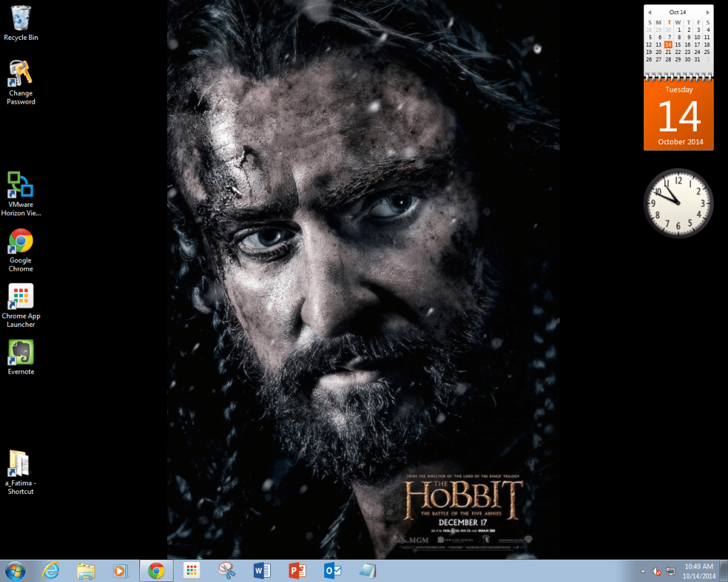Viewport: 728px width, 582px height.
Task: Launch the Snipping Tool from the taskbar
Action: [227, 570]
